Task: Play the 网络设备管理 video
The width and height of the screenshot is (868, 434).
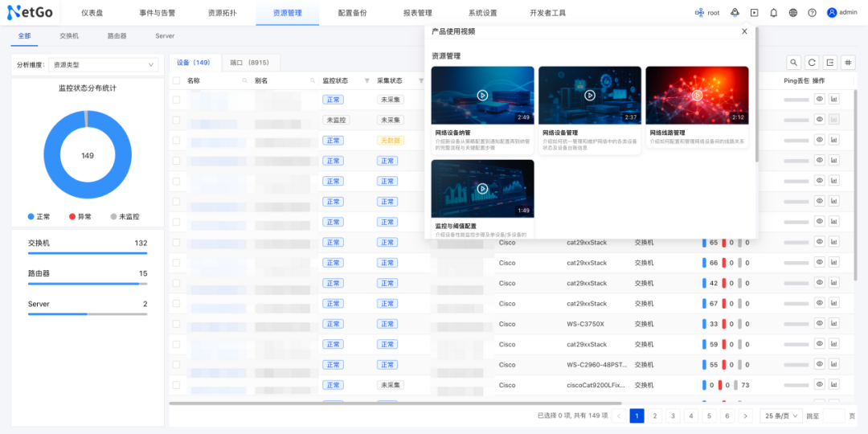Action: pos(590,95)
